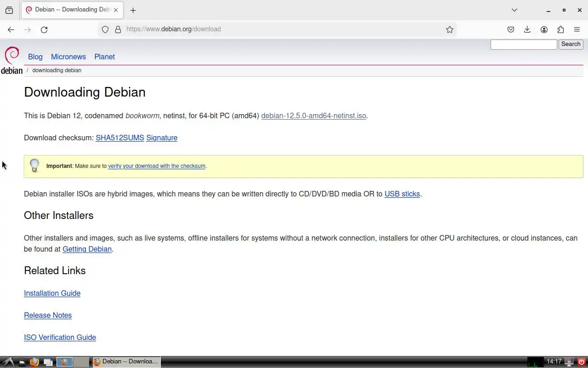Viewport: 588px width, 368px height.
Task: Click the Related Links heading
Action: [x=55, y=270]
